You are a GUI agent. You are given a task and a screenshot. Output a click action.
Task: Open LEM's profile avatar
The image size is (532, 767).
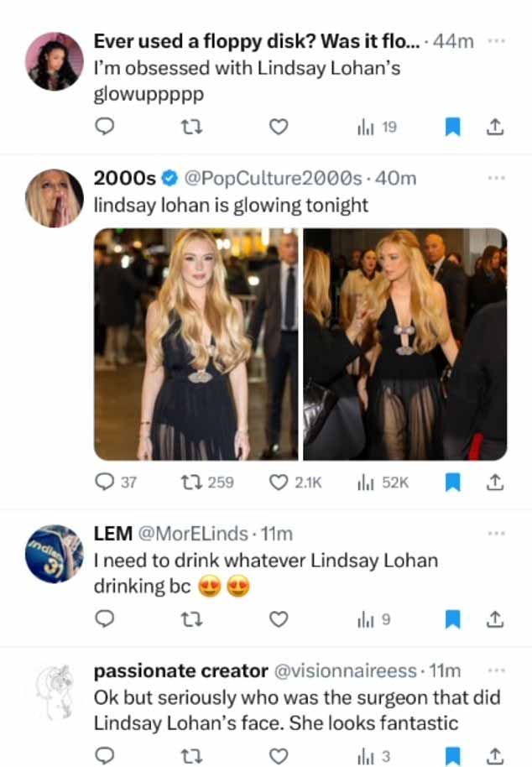[x=55, y=554]
